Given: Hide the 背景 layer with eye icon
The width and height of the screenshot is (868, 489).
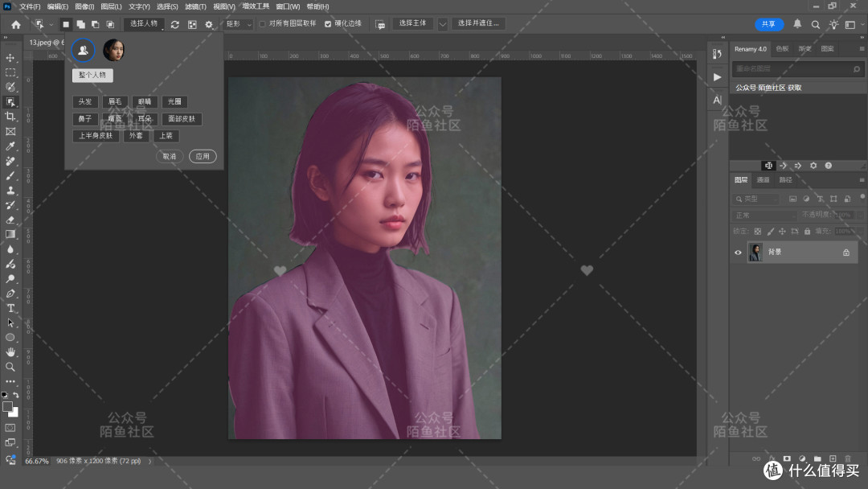Looking at the screenshot, I should tap(738, 253).
